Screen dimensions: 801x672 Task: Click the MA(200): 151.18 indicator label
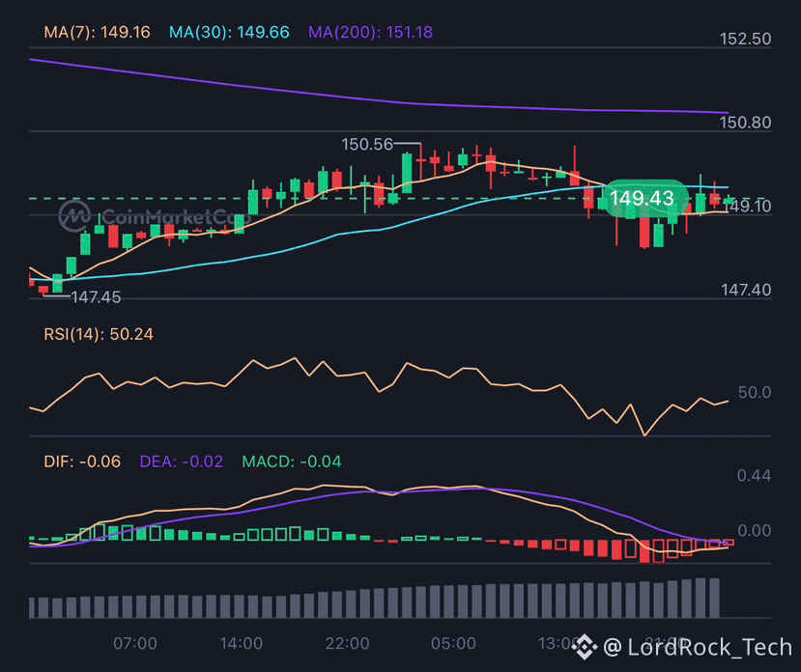click(370, 32)
